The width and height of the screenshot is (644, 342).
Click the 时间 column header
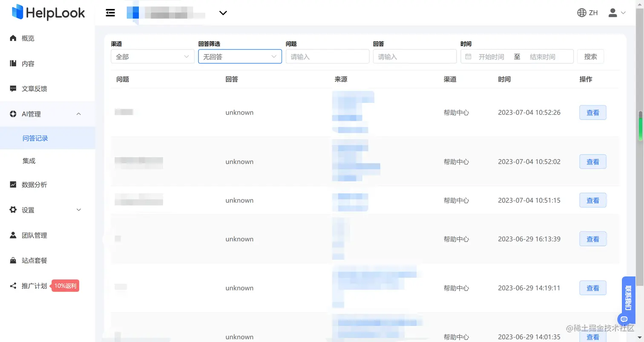[x=504, y=79]
